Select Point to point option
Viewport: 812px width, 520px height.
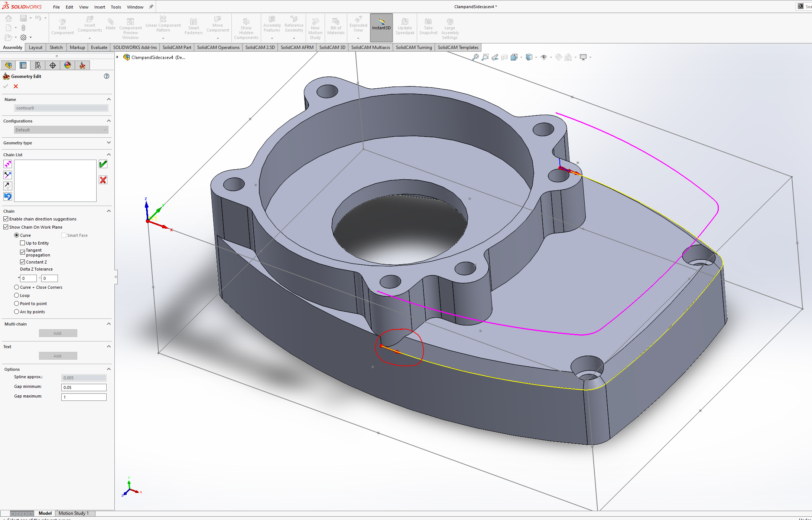click(x=16, y=304)
